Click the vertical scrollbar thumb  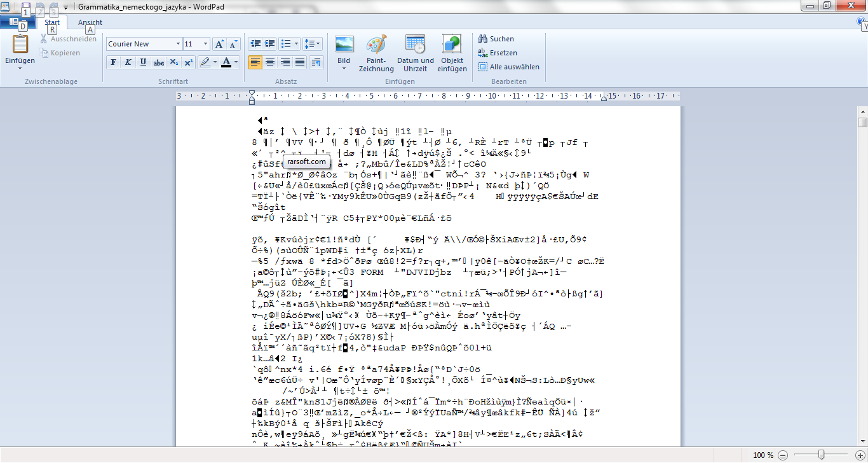(x=862, y=123)
